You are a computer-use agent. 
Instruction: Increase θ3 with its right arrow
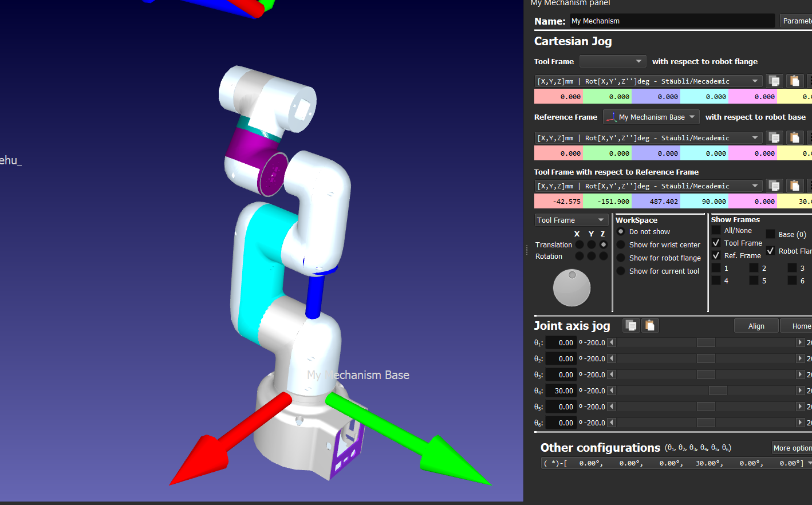(800, 374)
